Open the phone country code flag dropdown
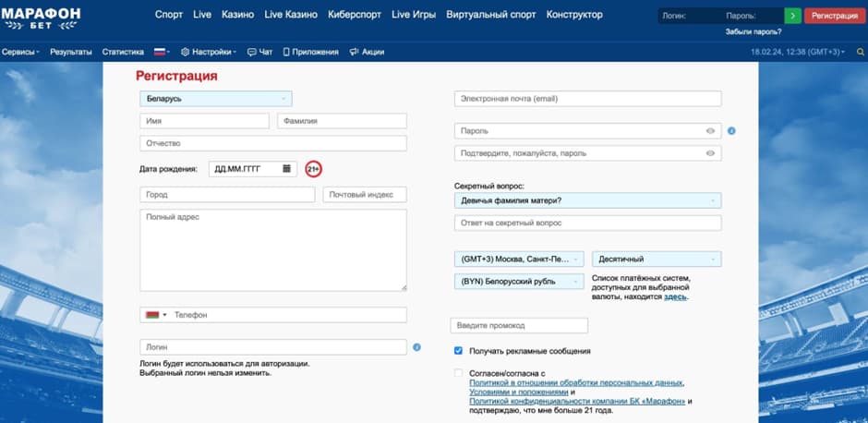 pos(156,315)
